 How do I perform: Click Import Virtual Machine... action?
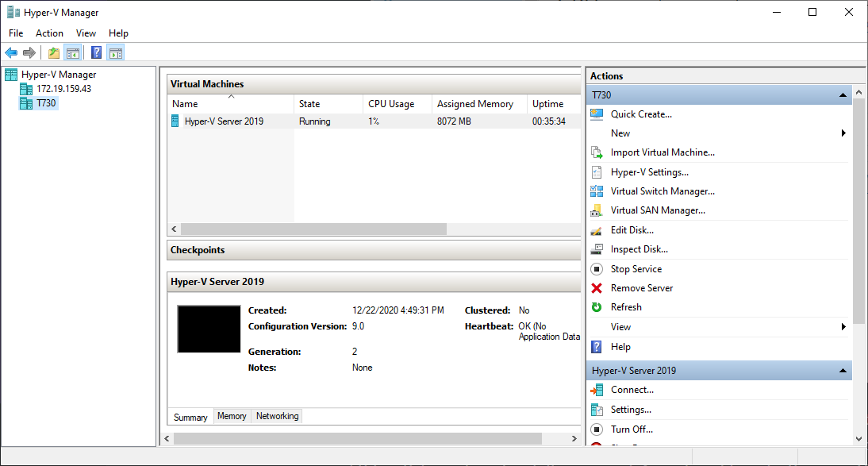point(663,152)
